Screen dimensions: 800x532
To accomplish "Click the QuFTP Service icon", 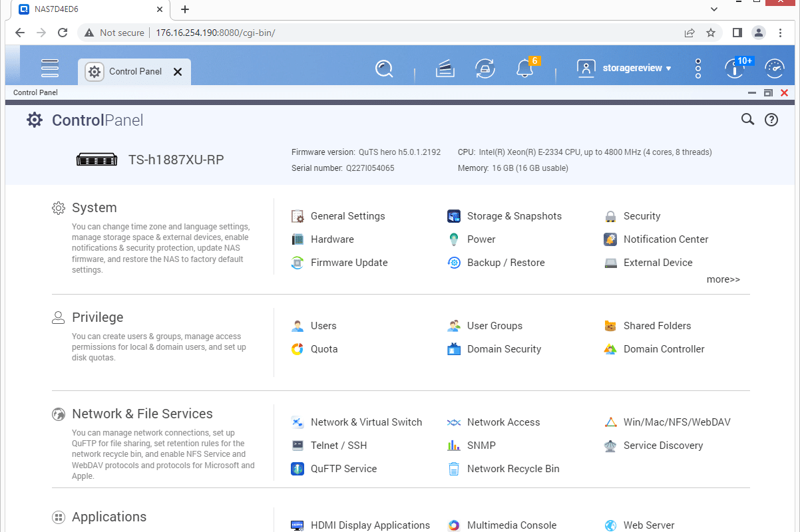I will pos(298,469).
